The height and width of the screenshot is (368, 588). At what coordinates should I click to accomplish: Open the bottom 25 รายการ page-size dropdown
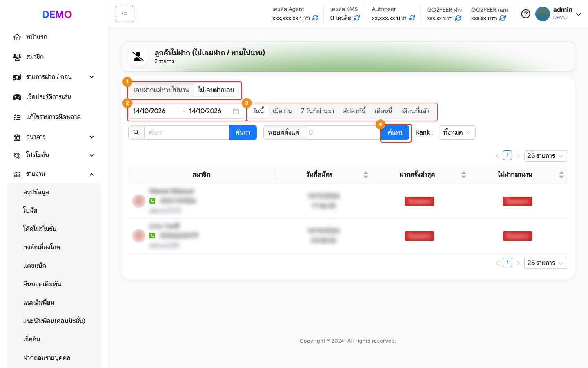[546, 263]
